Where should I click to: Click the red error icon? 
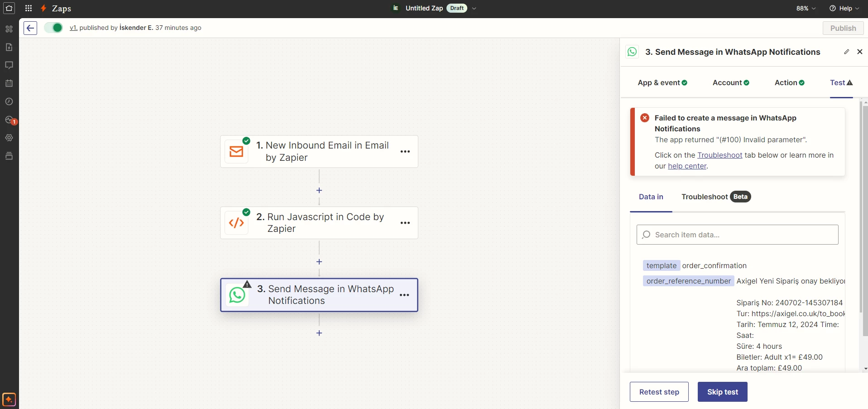pyautogui.click(x=645, y=118)
